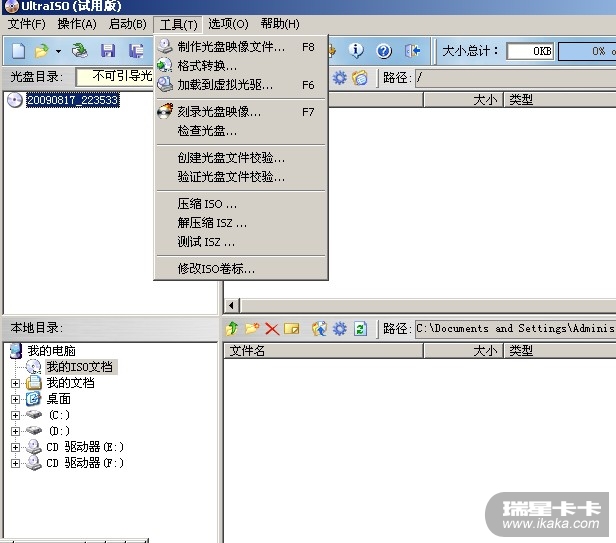Click the yellow rename icon in local toolbar
Viewport: 616px width, 543px height.
[292, 328]
